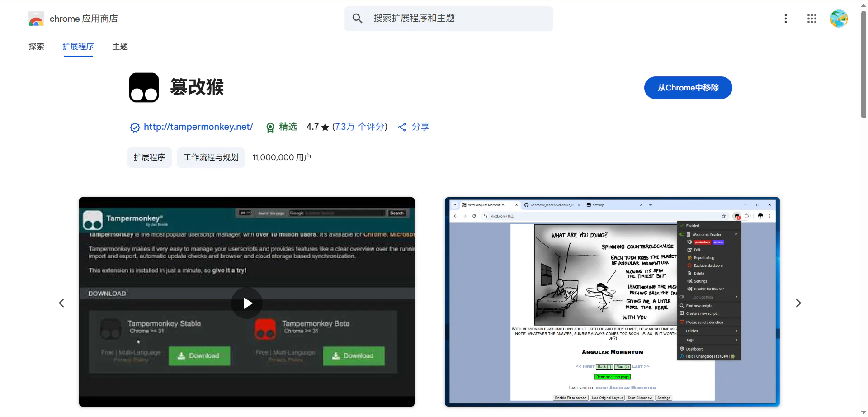Switch to the 主题 tab
This screenshot has height=417, width=868.
(x=120, y=47)
